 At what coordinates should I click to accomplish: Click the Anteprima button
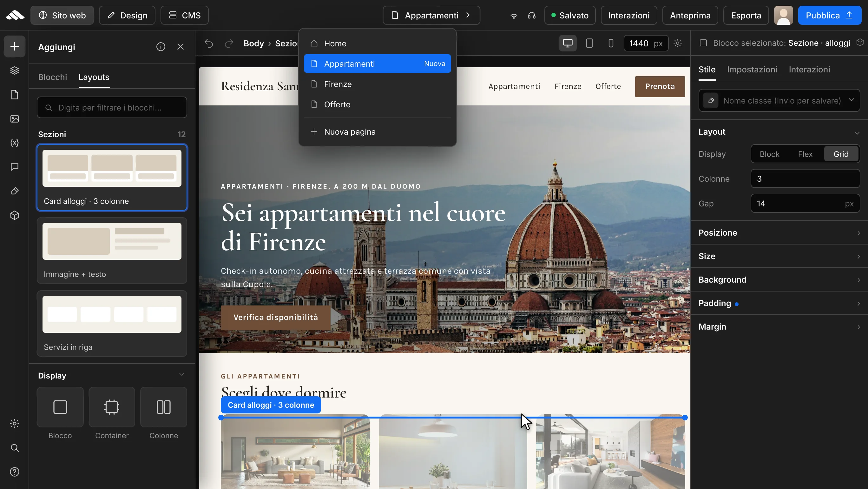[x=690, y=16]
